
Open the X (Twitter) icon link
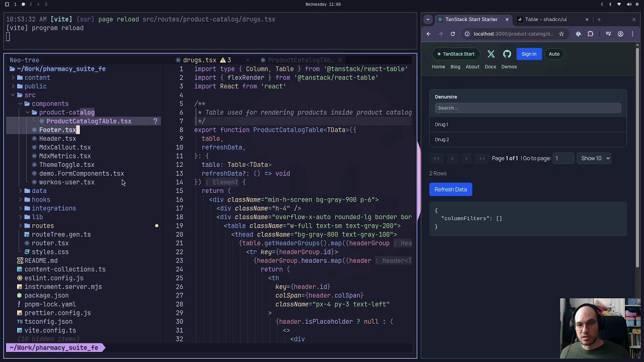click(491, 54)
